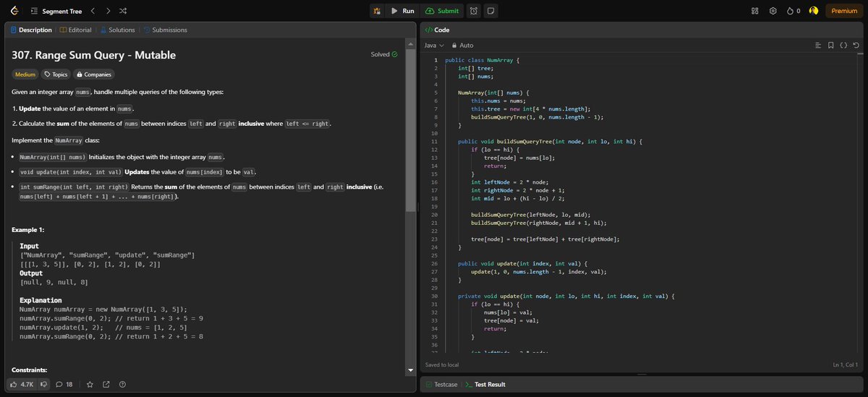Expand the Companies tag
Image resolution: width=868 pixels, height=397 pixels.
pos(94,74)
